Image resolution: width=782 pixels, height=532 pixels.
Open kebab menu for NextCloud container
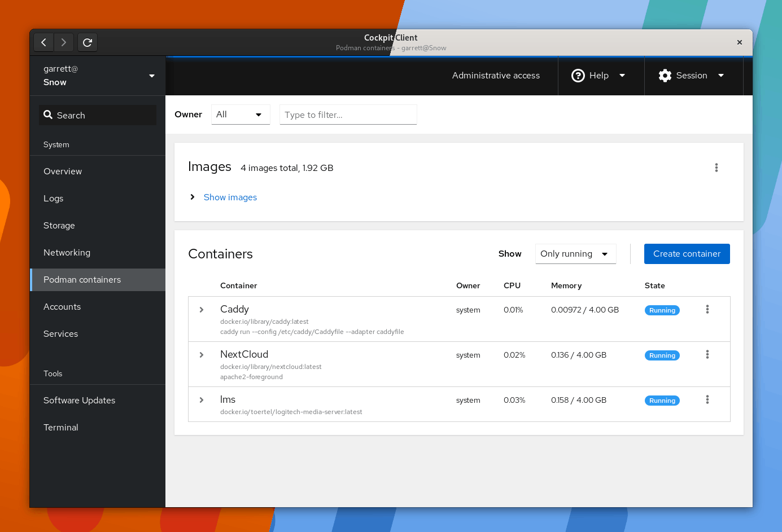pyautogui.click(x=707, y=354)
